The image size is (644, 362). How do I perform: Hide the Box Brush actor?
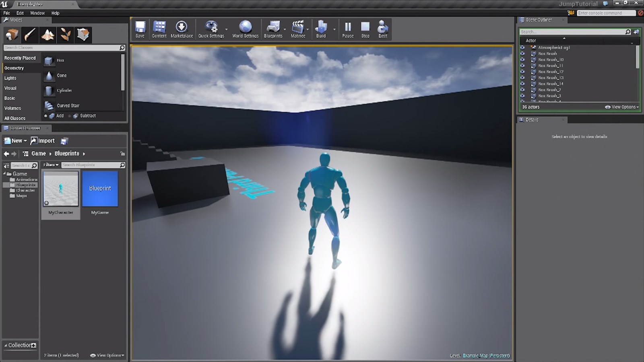(x=522, y=53)
